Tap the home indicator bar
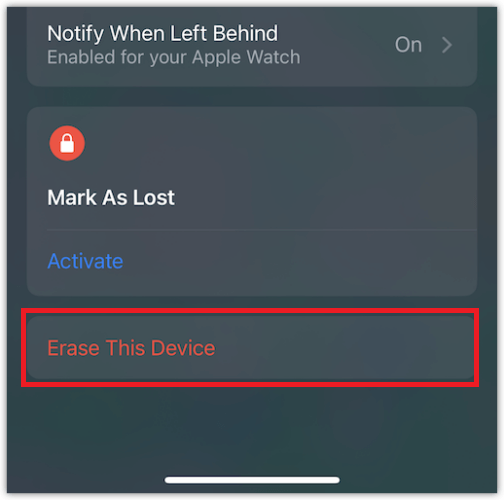 pyautogui.click(x=252, y=480)
